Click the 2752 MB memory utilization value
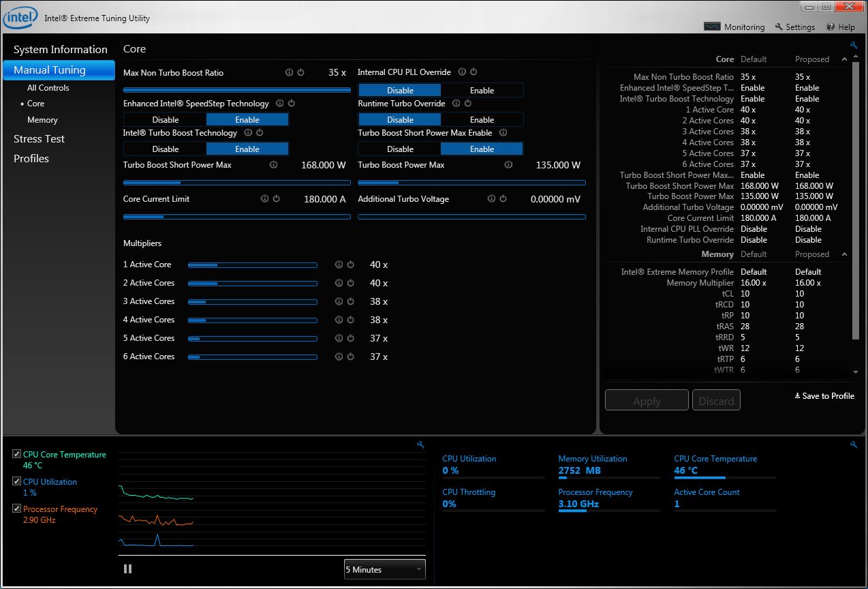 (x=579, y=470)
